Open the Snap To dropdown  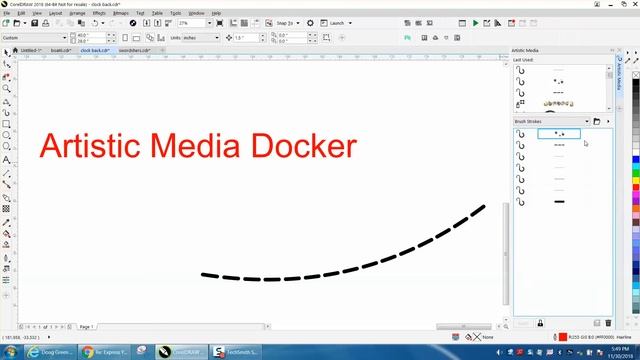tap(298, 23)
